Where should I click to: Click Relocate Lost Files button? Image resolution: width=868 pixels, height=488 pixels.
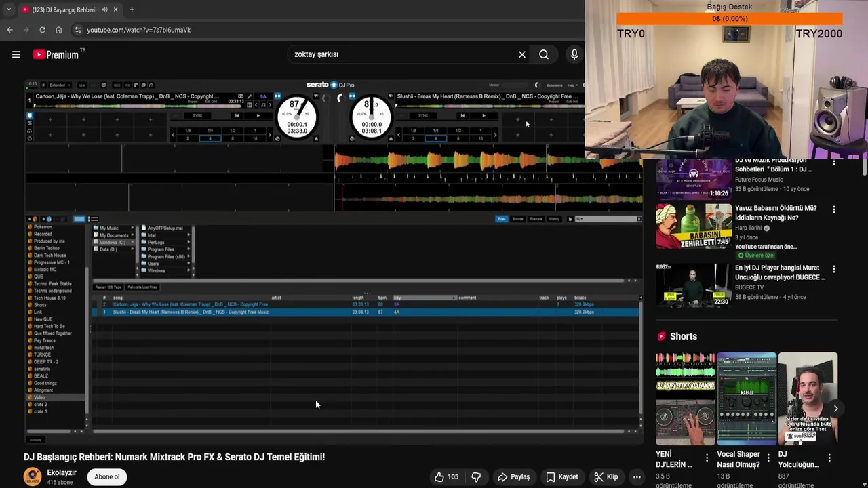coord(142,287)
